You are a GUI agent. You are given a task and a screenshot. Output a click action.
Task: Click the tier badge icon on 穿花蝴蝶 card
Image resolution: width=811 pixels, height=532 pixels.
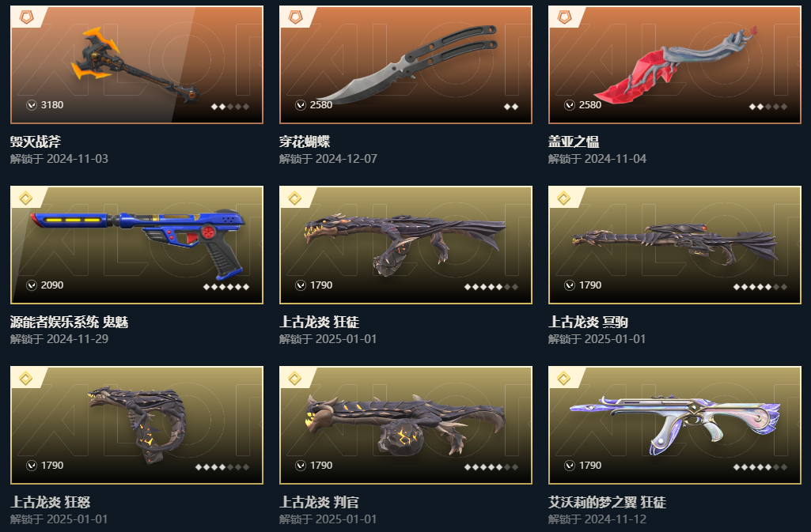295,17
